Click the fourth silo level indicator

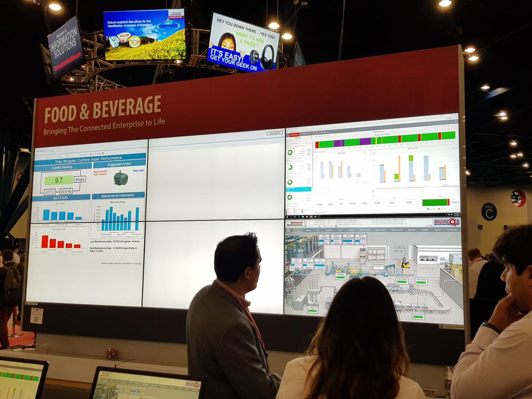[x=361, y=239]
